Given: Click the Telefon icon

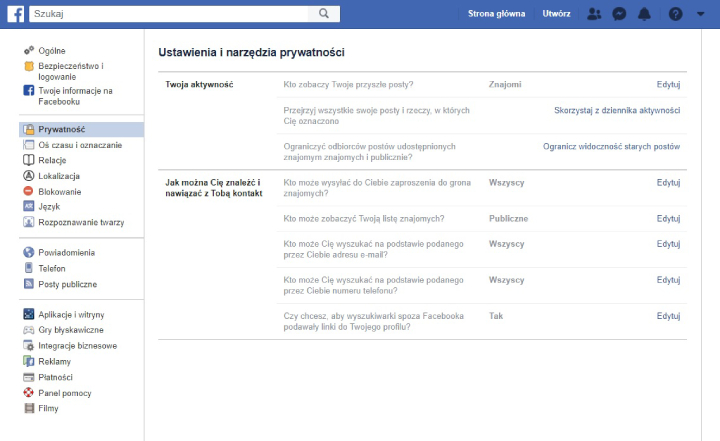Looking at the screenshot, I should click(29, 268).
